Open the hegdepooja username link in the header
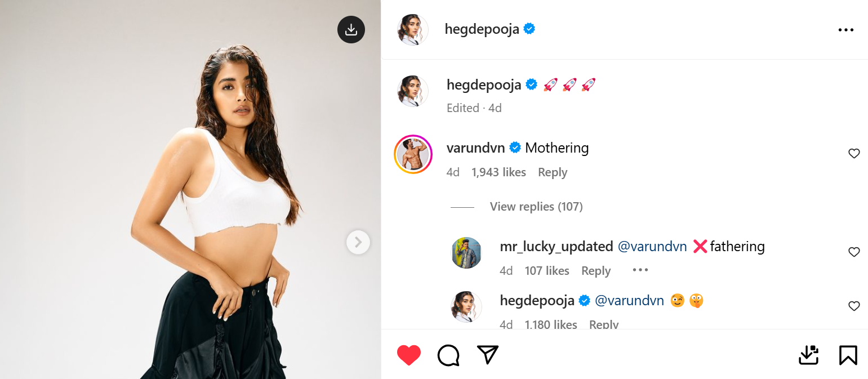This screenshot has width=868, height=379. (x=482, y=29)
